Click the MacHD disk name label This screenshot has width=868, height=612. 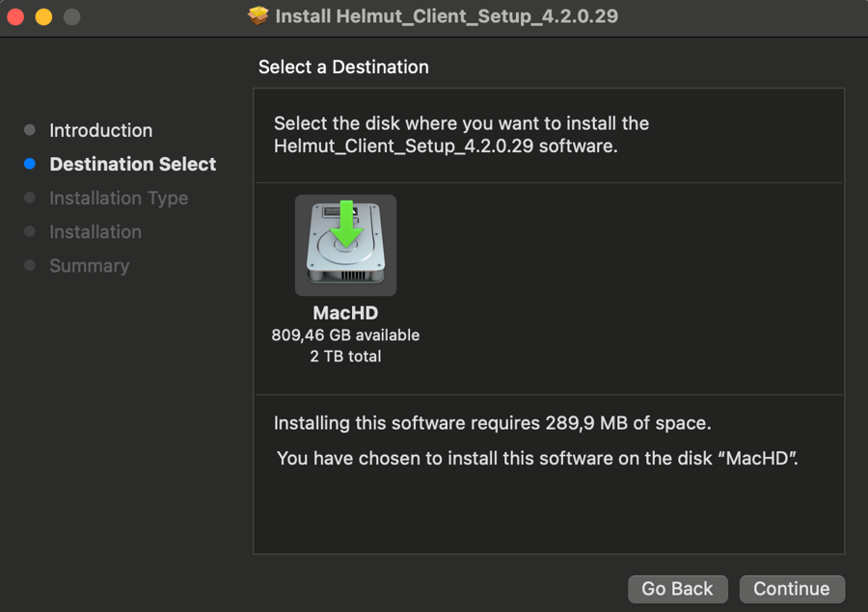[345, 313]
